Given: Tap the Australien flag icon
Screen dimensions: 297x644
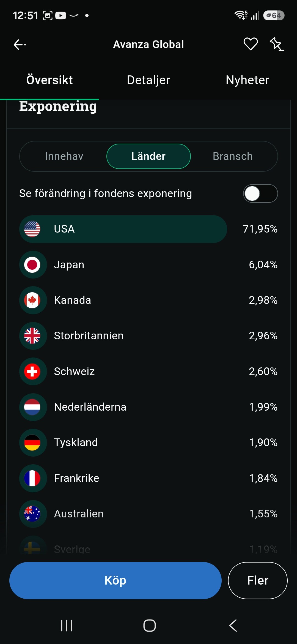Looking at the screenshot, I should (x=32, y=514).
